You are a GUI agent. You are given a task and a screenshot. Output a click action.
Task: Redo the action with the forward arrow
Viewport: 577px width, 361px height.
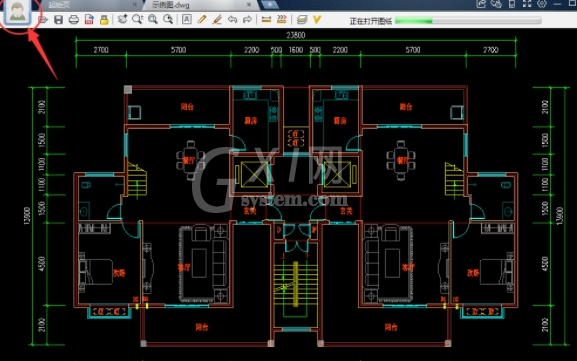click(247, 20)
